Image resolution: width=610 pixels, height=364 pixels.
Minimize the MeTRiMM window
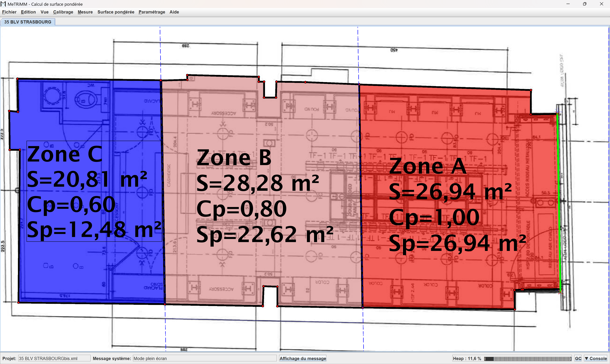point(568,4)
